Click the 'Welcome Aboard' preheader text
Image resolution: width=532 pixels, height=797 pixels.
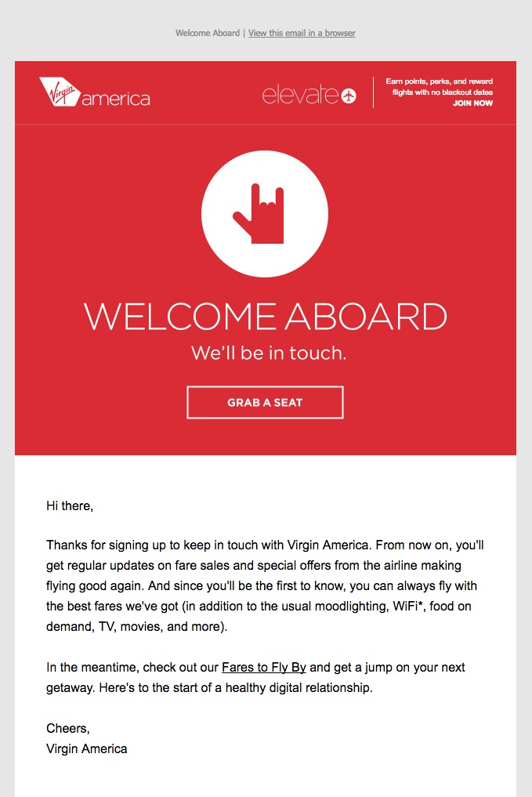pyautogui.click(x=208, y=33)
